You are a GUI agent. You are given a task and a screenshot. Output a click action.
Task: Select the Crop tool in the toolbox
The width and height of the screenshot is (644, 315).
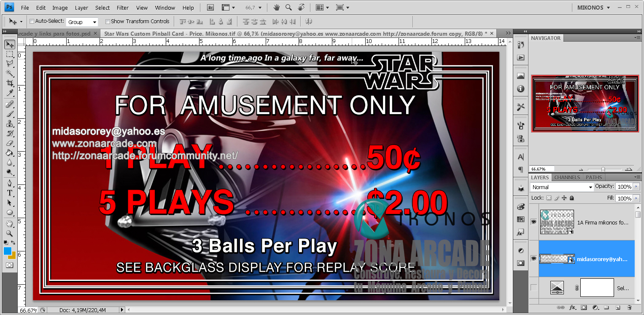9,84
